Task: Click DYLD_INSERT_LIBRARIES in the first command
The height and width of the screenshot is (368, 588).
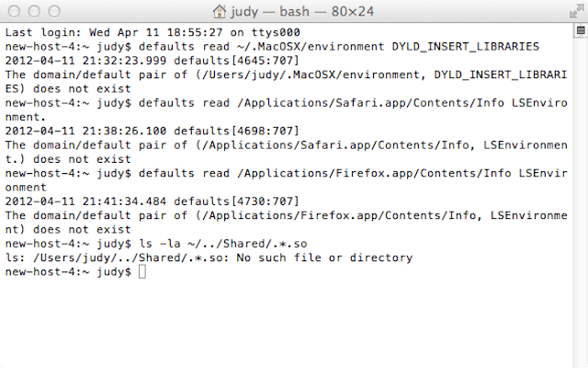Action: pyautogui.click(x=465, y=47)
